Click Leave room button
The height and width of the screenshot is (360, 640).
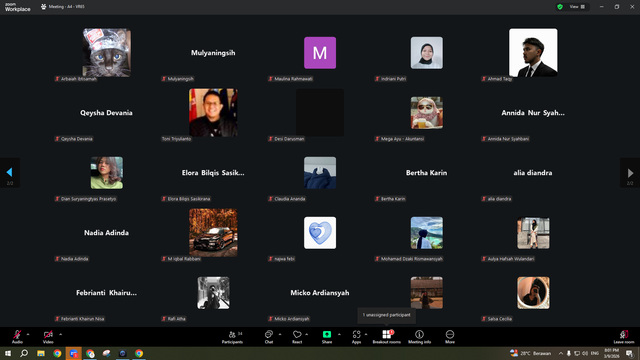point(624,337)
